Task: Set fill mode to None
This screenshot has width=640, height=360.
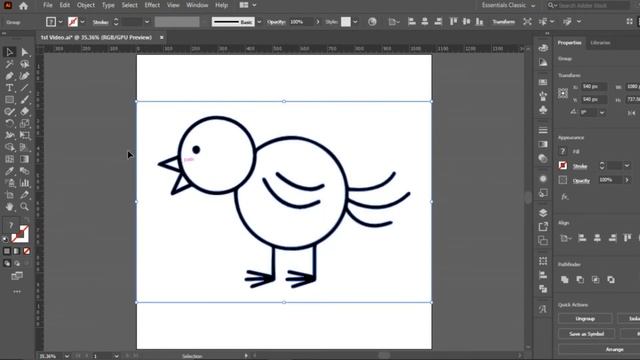Action: click(27, 251)
